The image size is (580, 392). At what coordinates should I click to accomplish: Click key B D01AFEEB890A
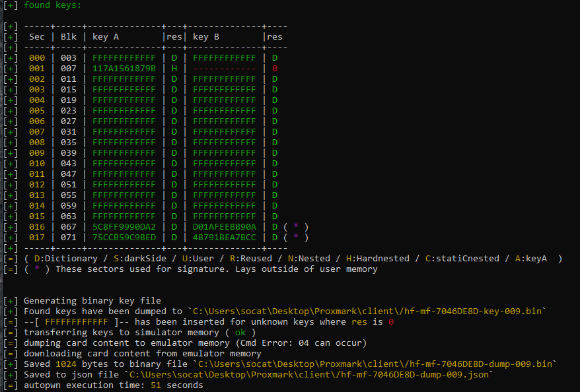(224, 227)
